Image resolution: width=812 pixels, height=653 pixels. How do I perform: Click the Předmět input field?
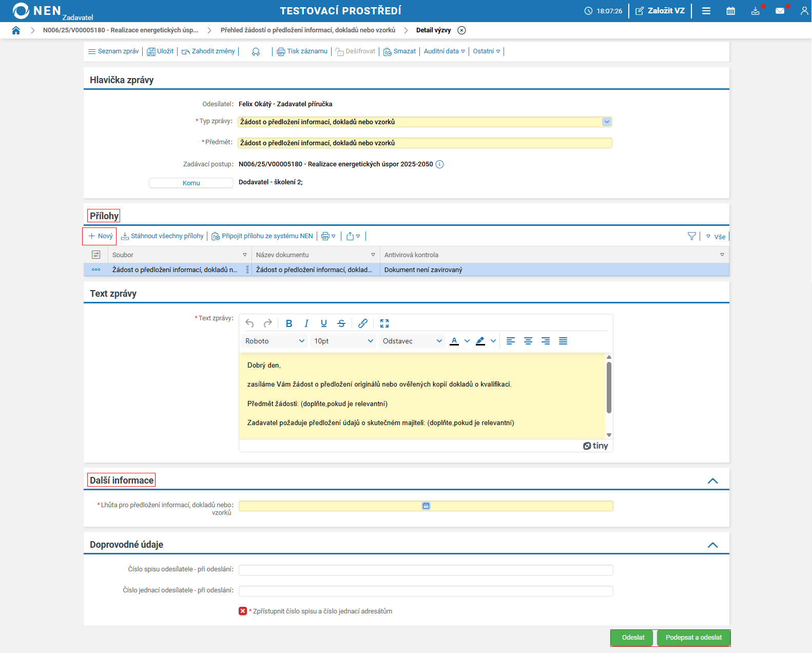(425, 143)
